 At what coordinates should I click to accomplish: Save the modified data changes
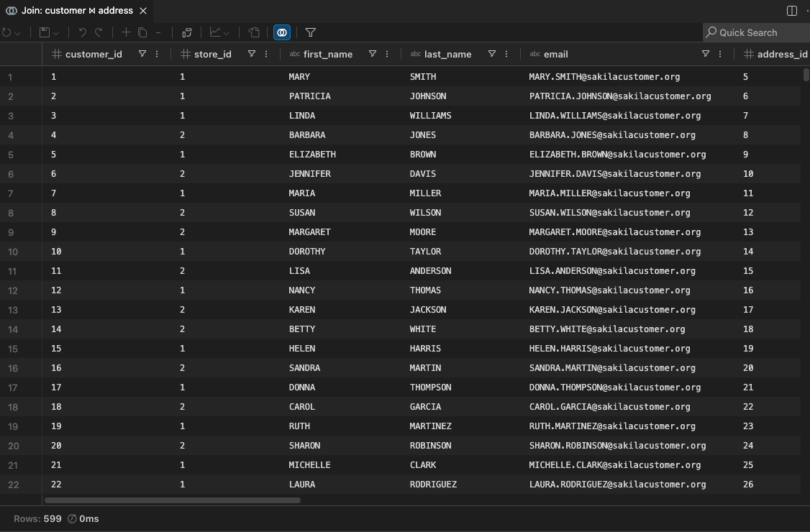(43, 32)
